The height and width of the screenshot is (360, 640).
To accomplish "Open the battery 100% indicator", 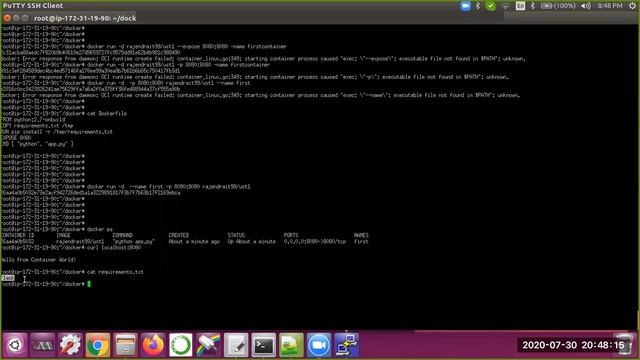I will (x=558, y=6).
